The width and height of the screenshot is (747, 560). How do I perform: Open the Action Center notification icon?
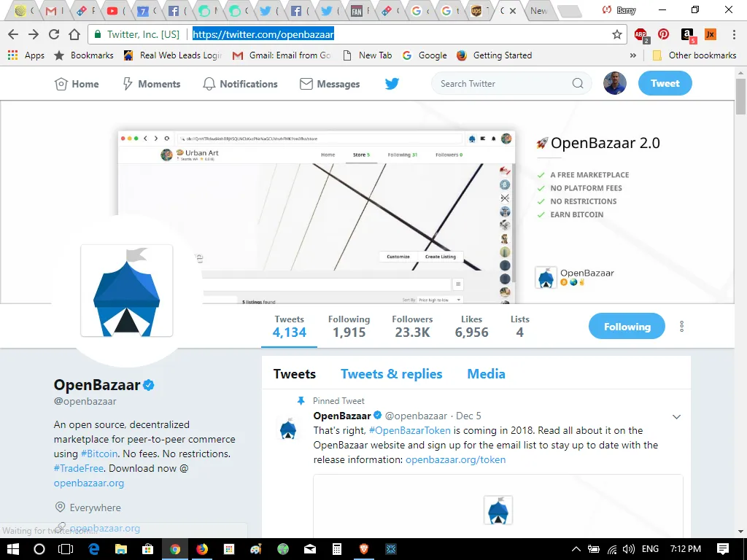(x=723, y=549)
